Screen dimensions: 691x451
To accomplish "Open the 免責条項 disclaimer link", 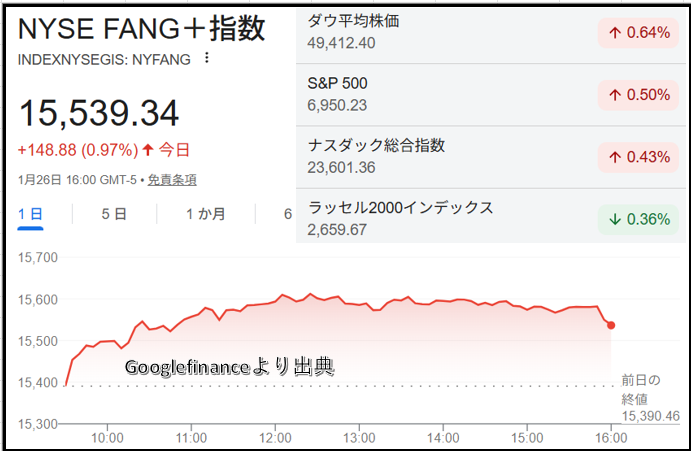I will (172, 180).
